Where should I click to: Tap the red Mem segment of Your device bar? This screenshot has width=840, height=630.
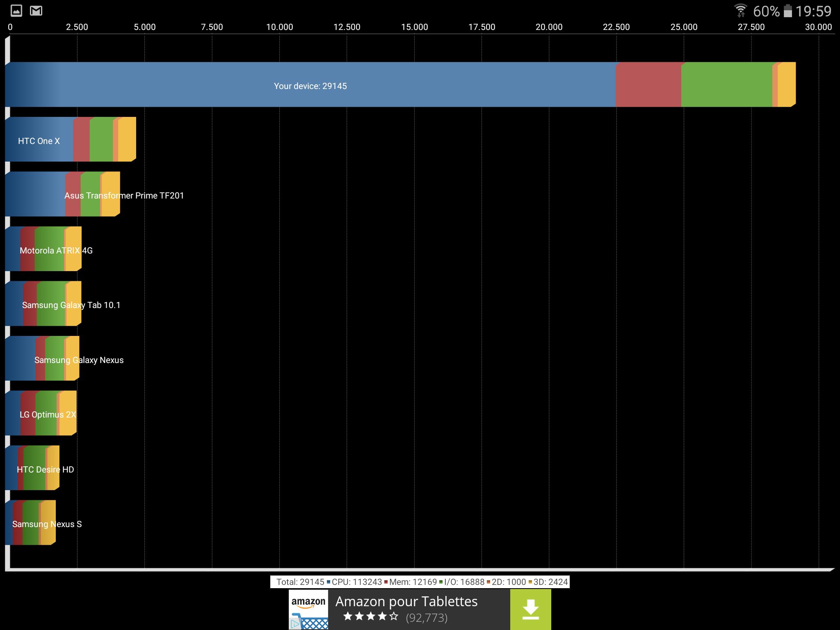coord(648,84)
